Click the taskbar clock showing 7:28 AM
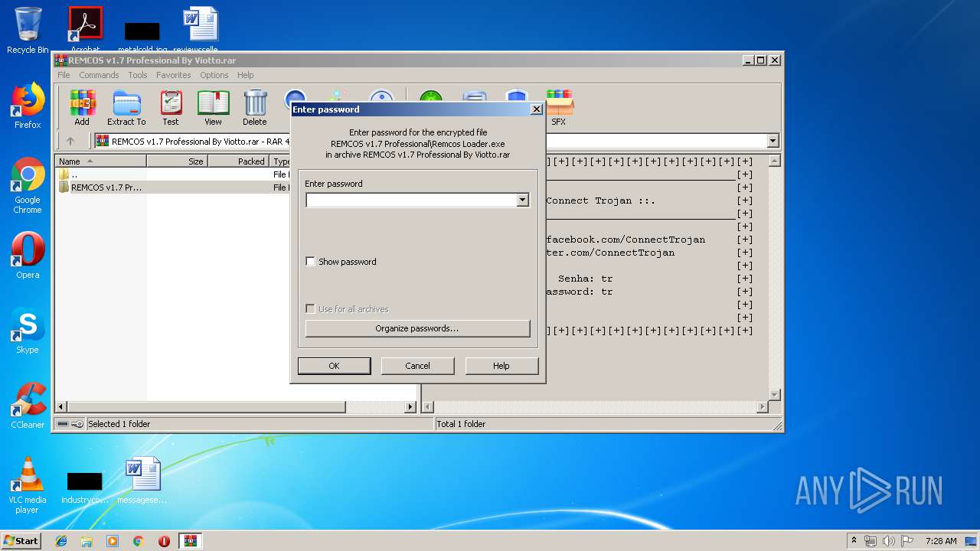This screenshot has width=980, height=551. pos(941,541)
